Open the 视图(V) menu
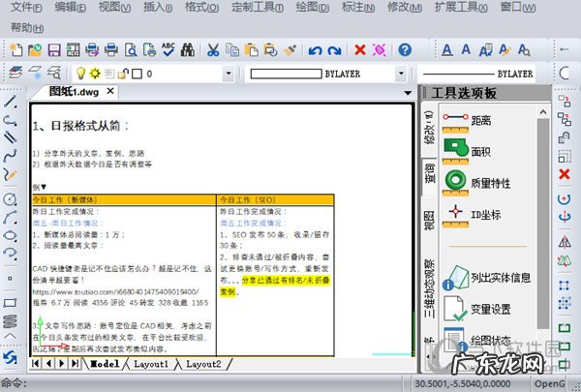 (x=114, y=7)
